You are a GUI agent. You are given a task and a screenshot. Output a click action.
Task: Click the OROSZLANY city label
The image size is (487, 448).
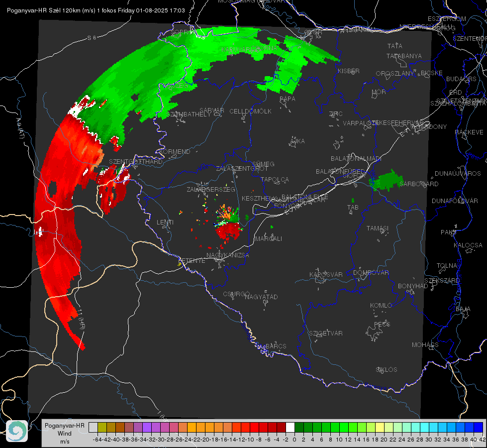[x=395, y=74]
